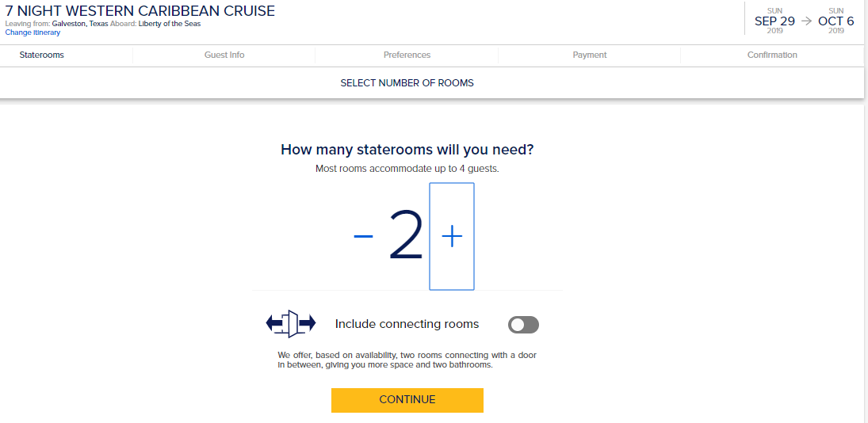Screen dimensions: 868x423
Task: Select the Staterooms step tab
Action: (41, 55)
